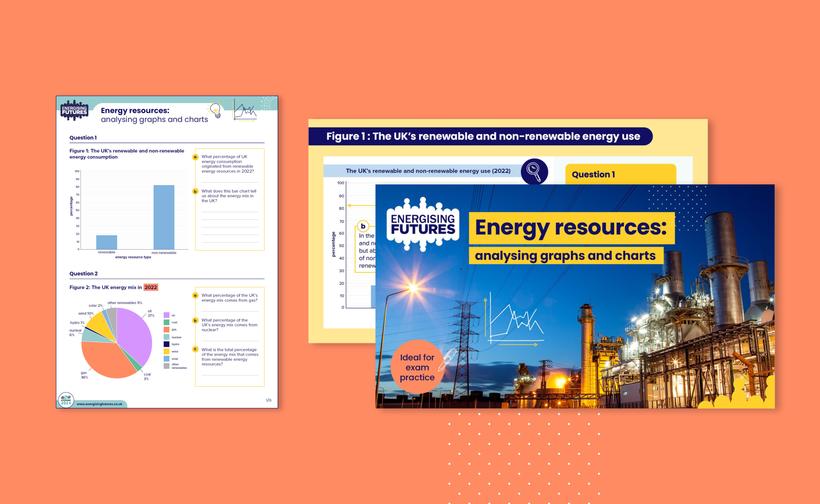Click the 'oil 37%' pie label
Image resolution: width=820 pixels, height=504 pixels.
point(151,313)
